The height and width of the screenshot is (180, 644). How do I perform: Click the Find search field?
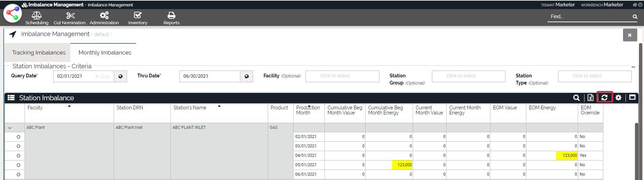pyautogui.click(x=590, y=16)
